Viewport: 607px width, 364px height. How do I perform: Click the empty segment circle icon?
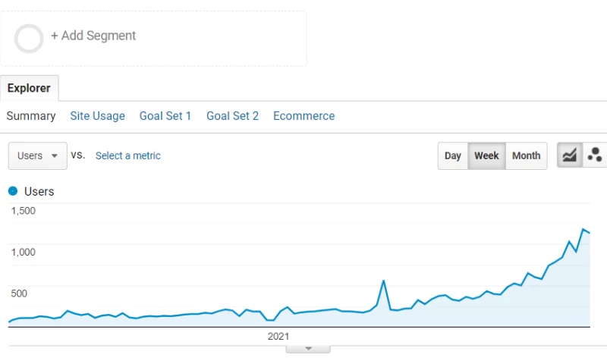[x=29, y=38]
